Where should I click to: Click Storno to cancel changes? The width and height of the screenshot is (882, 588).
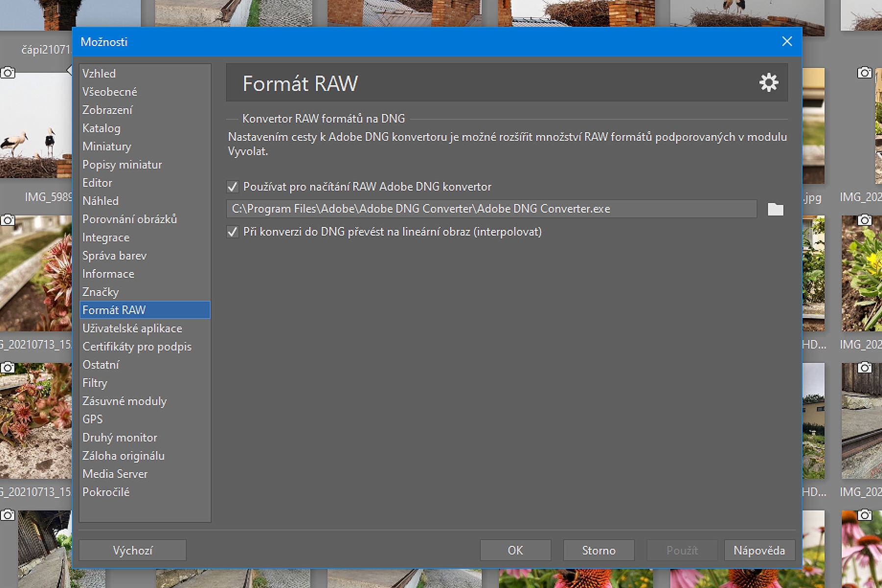pyautogui.click(x=598, y=550)
